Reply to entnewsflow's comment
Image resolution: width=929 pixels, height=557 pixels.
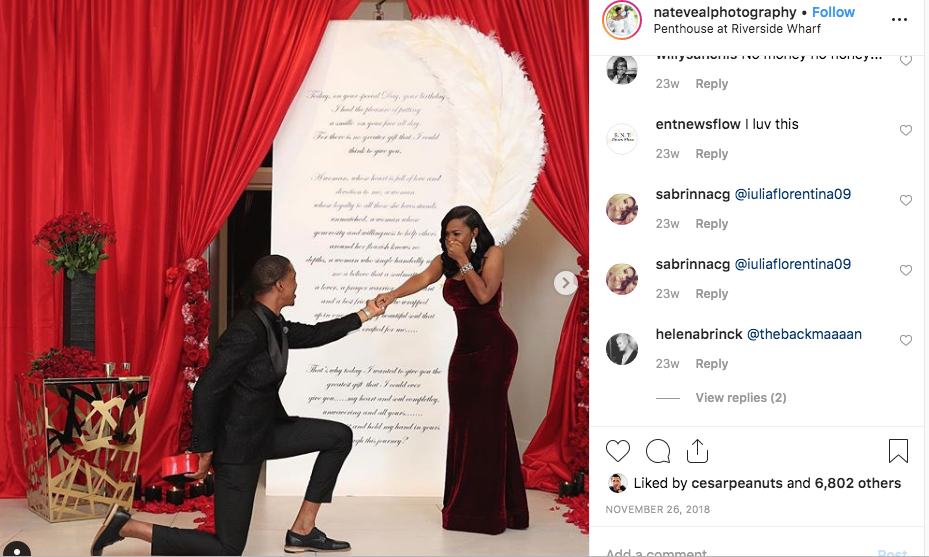tap(712, 153)
